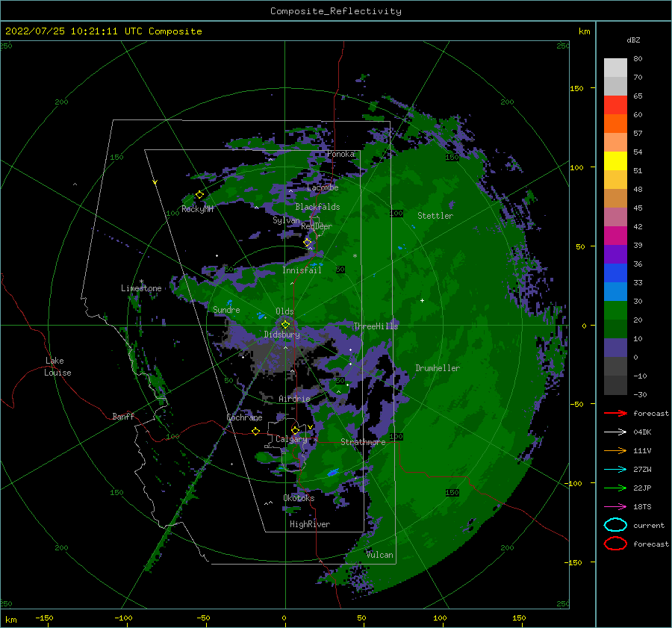Image resolution: width=672 pixels, height=628 pixels.
Task: Click the 80 value on dBZ scale
Action: point(638,59)
